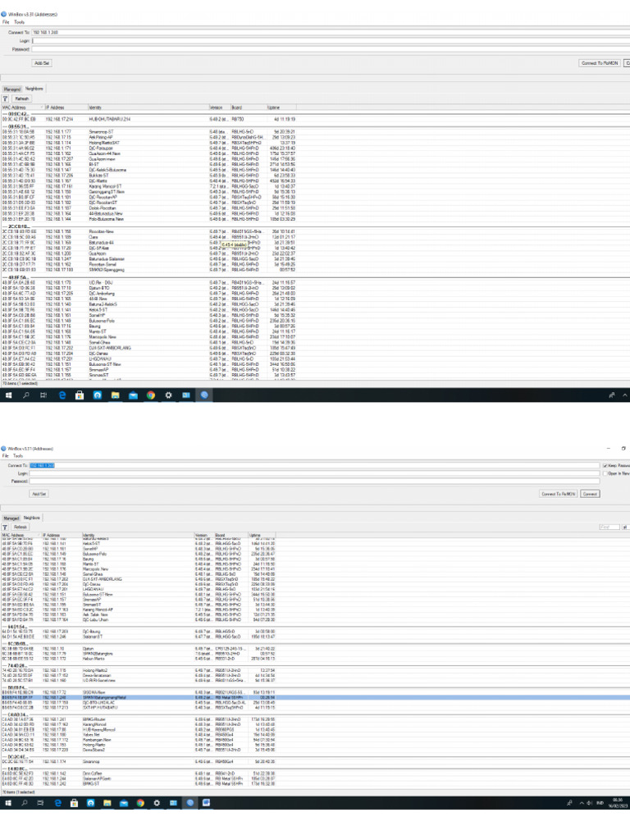Open Task View in the lower taskbar

tap(41, 803)
